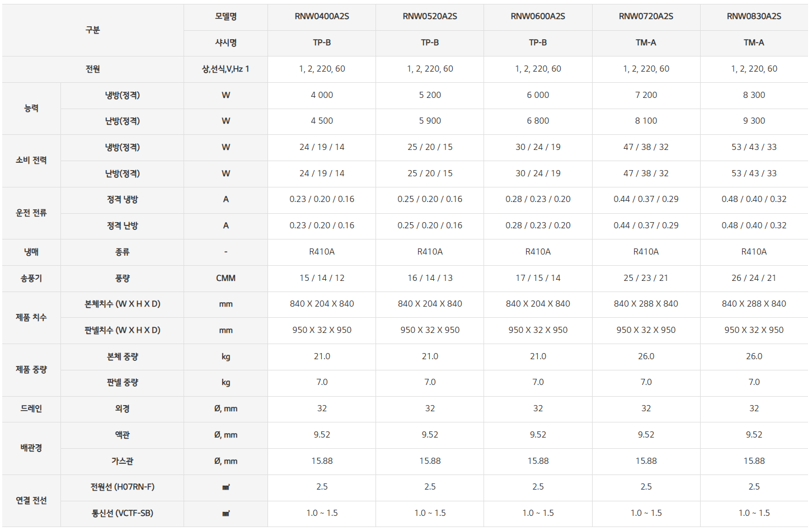Select the 냉매 row label
812x531 pixels.
tap(31, 252)
